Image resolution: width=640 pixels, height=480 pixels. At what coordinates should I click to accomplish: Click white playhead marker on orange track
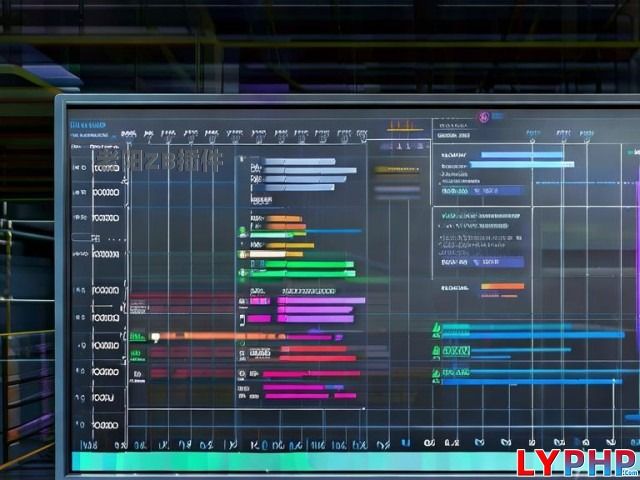coord(155,338)
